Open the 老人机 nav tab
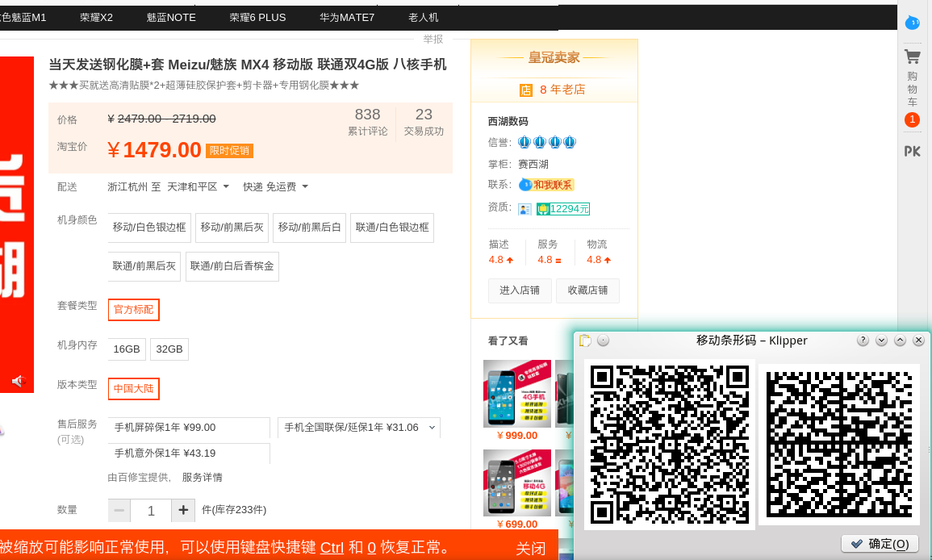Viewport: 932px width, 560px height. (423, 18)
